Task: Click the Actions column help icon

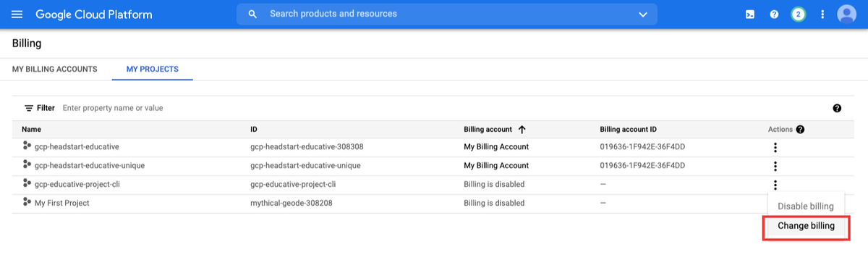Action: [800, 130]
